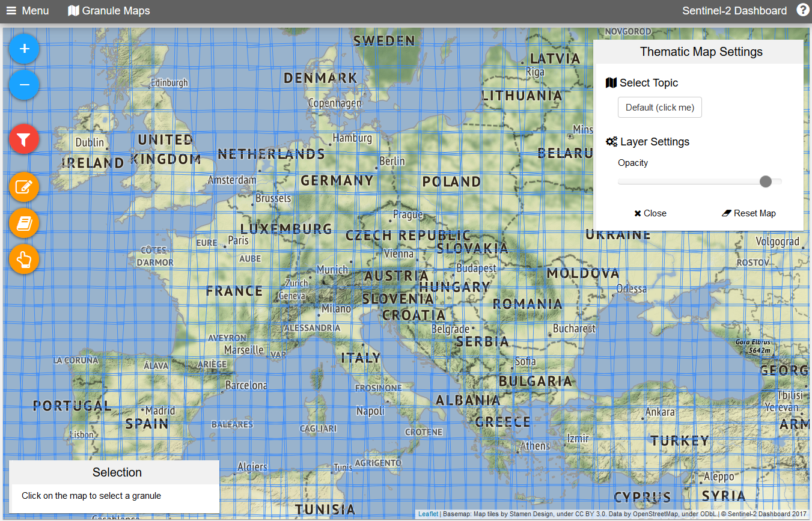Click the Sentinel-2 Dashboard title
Image resolution: width=812 pixels, height=521 pixels.
coord(734,11)
